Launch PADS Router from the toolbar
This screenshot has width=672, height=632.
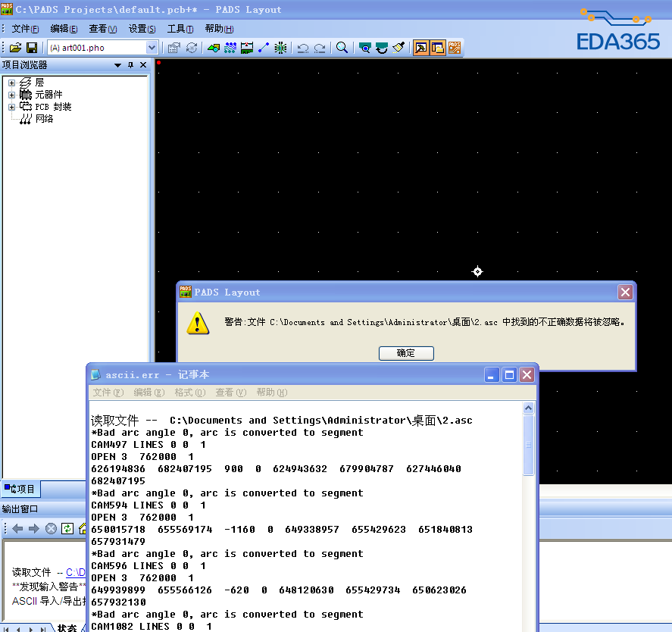point(455,48)
